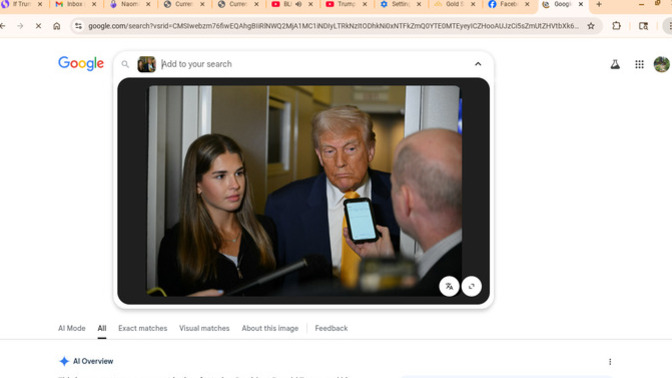Close the Gmail Inbox tab
672x378 pixels.
tap(94, 4)
